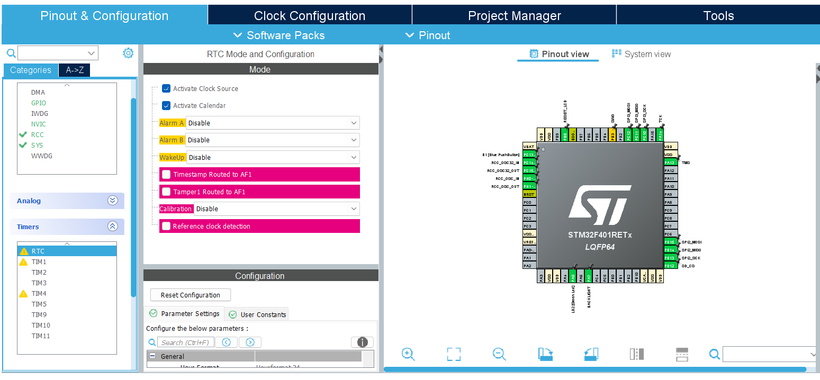820x380 pixels.
Task: Click the parameter info button icon
Action: click(x=362, y=342)
